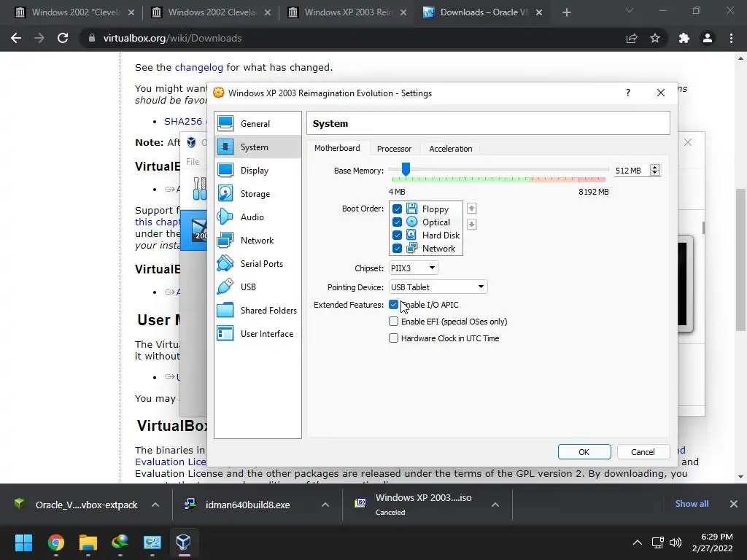Viewport: 747px width, 560px height.
Task: Uncheck Hard Disk in boot order
Action: (x=397, y=236)
